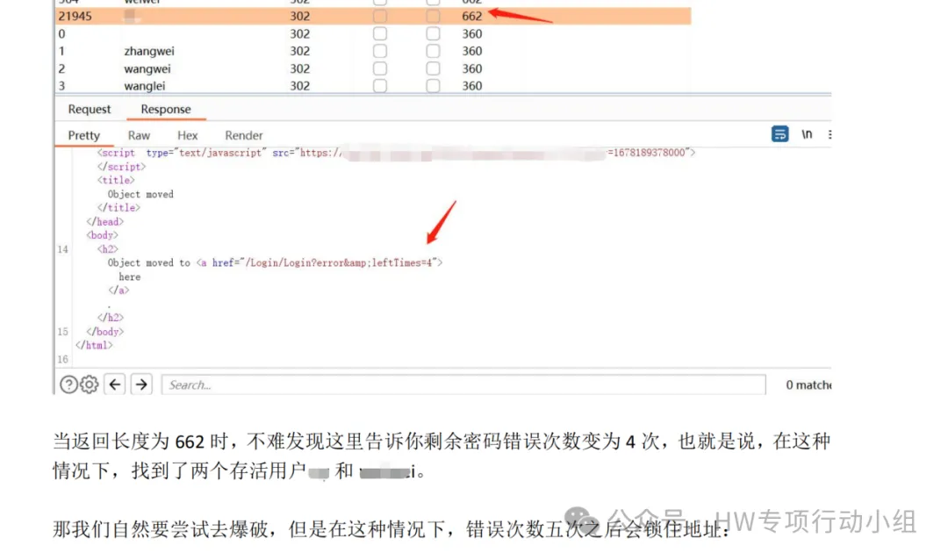Select the Hex view tab
Image resolution: width=948 pixels, height=560 pixels.
188,135
